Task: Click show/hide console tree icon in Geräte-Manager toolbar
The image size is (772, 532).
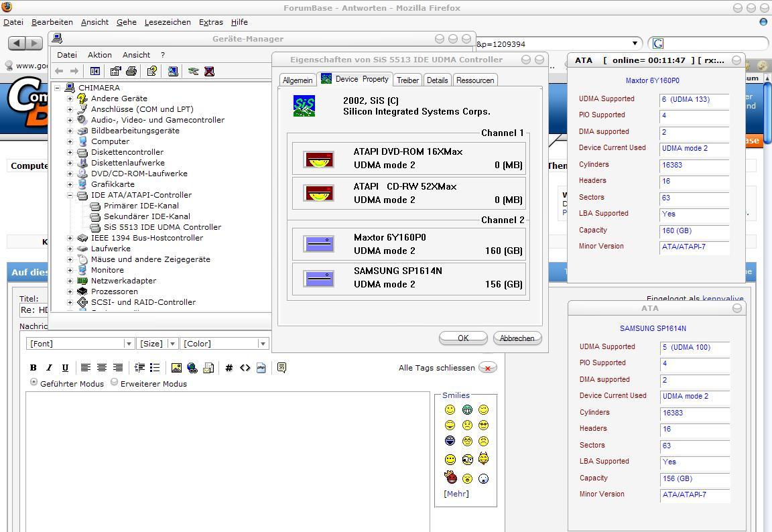Action: tap(95, 72)
